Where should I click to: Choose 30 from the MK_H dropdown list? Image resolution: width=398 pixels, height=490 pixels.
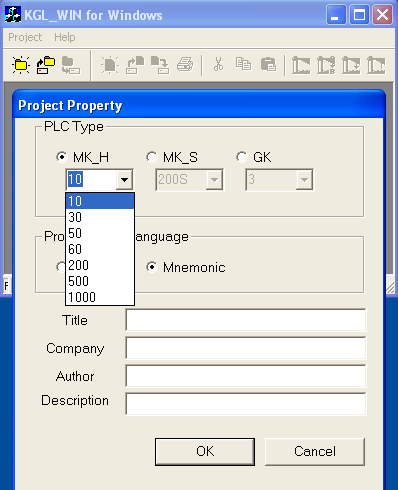100,217
